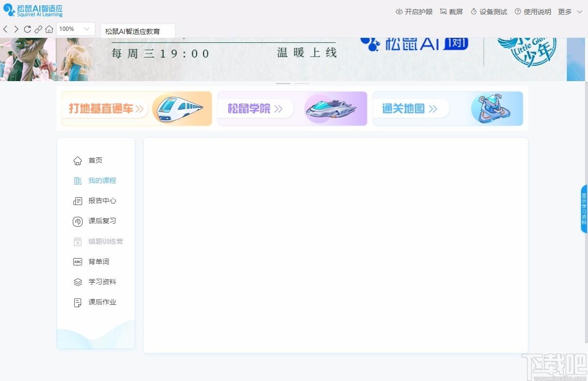Click the top banner image
The width and height of the screenshot is (588, 381).
coord(293,59)
